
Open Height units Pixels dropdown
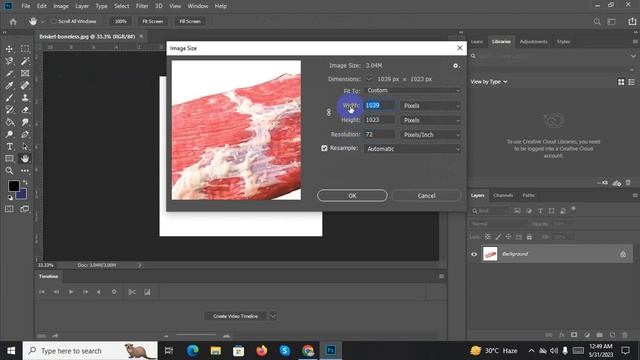pos(431,120)
